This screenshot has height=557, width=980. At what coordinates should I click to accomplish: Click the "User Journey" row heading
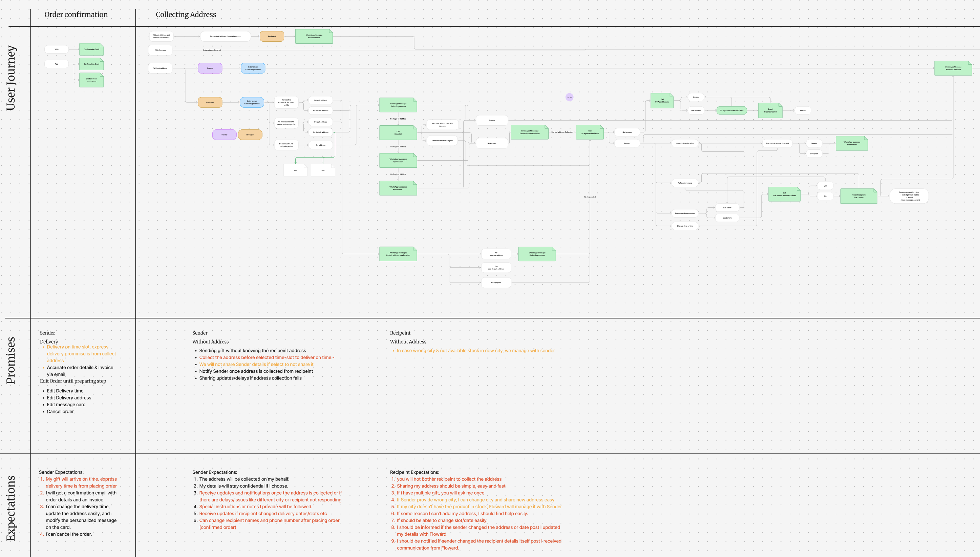[11, 78]
